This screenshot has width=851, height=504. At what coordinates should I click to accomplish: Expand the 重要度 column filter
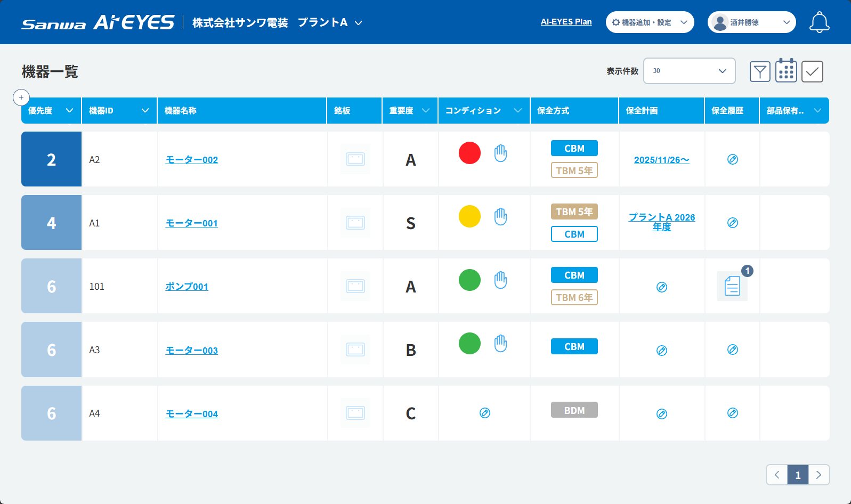pyautogui.click(x=426, y=110)
